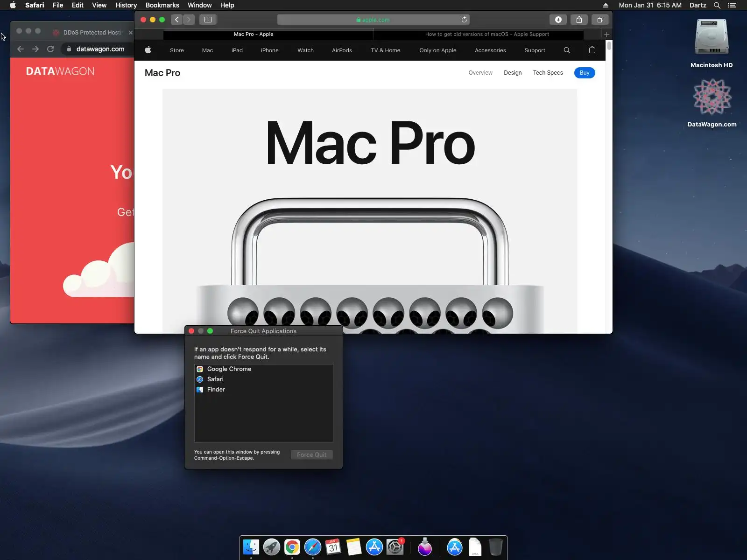Open Safari from the Dock
Image resolution: width=747 pixels, height=560 pixels.
(313, 547)
